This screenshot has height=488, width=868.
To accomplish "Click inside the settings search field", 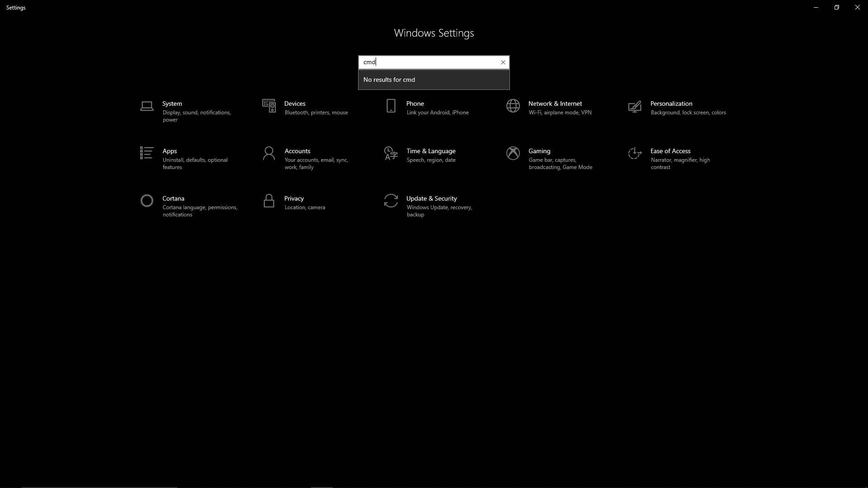I will (x=429, y=62).
